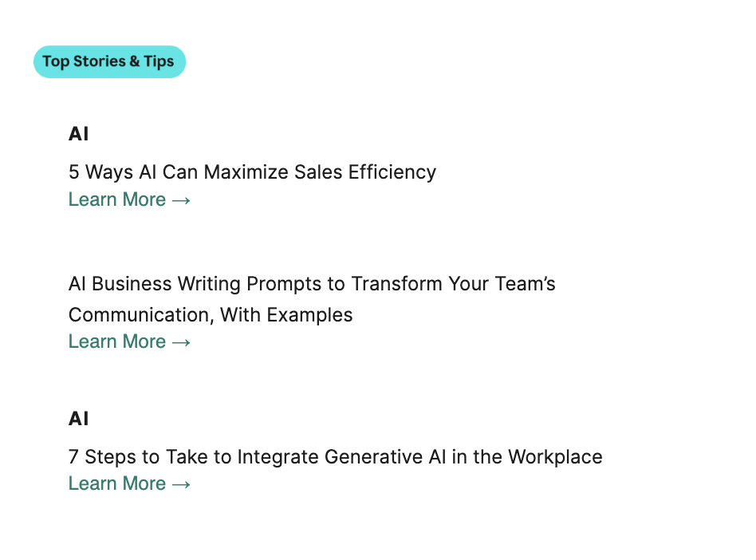Click the Top Stories & Tips badge
756x560 pixels.
click(x=109, y=61)
